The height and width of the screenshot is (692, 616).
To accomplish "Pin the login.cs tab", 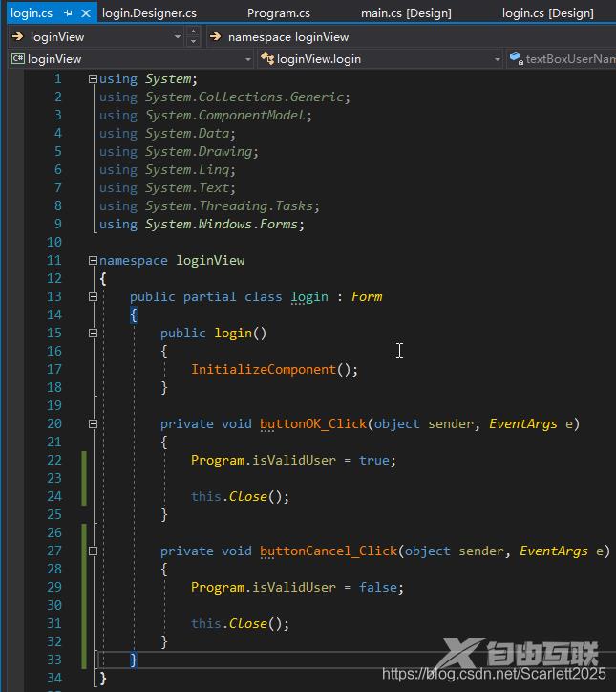I will (x=68, y=13).
